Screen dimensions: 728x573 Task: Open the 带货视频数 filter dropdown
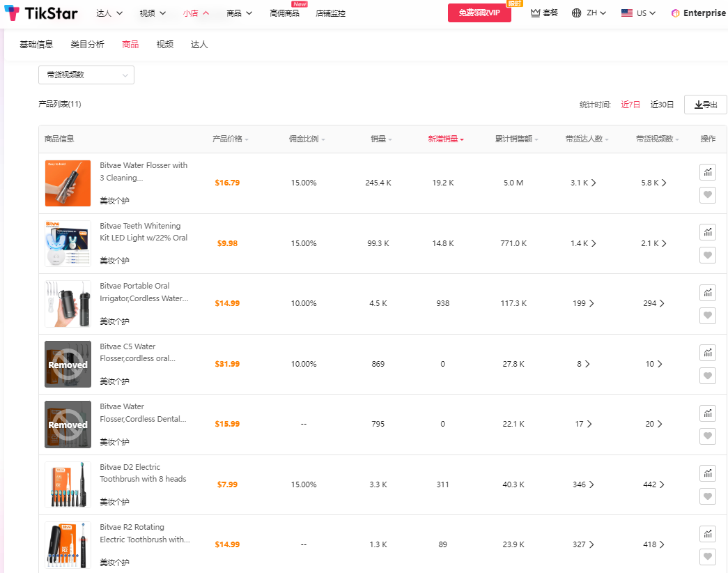pos(86,75)
